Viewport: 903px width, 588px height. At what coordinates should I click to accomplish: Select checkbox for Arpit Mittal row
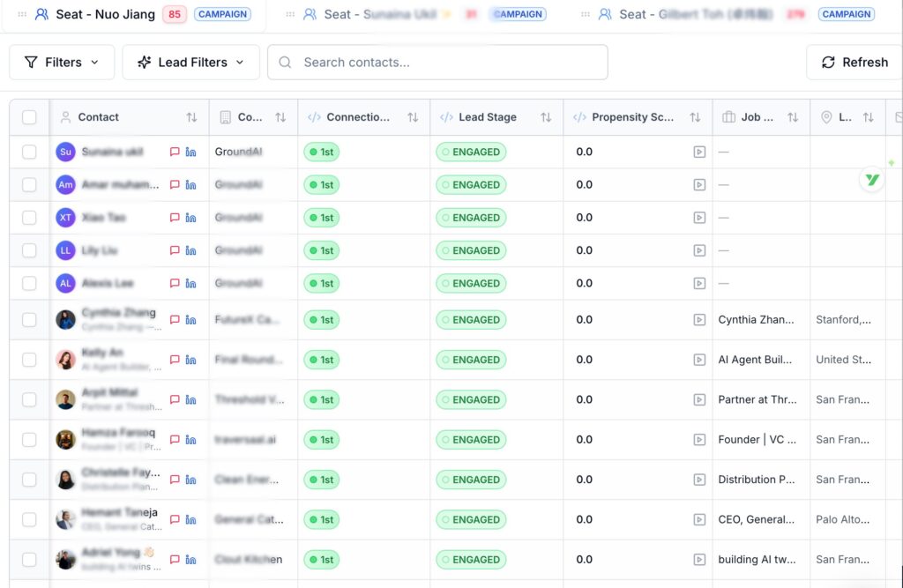click(29, 399)
